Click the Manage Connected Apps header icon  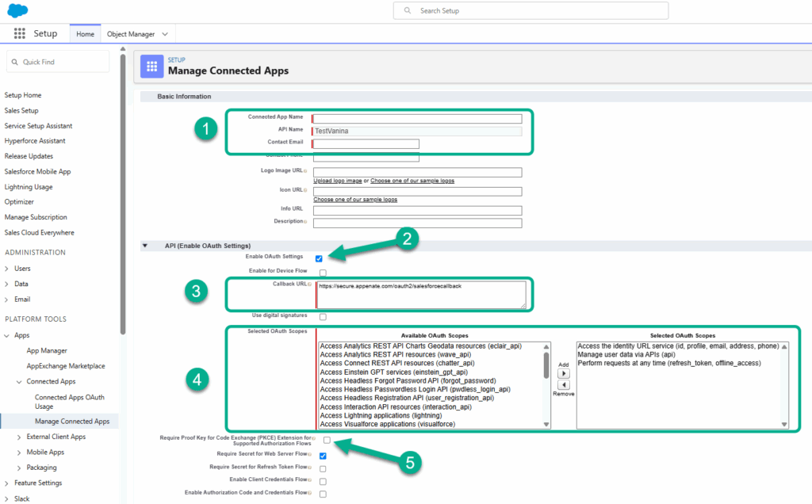click(x=151, y=67)
